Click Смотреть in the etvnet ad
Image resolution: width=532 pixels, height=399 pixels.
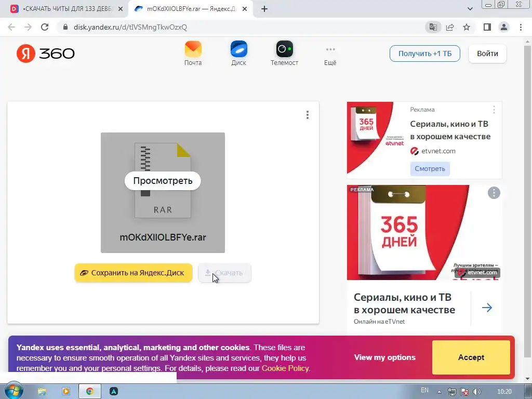coord(430,169)
